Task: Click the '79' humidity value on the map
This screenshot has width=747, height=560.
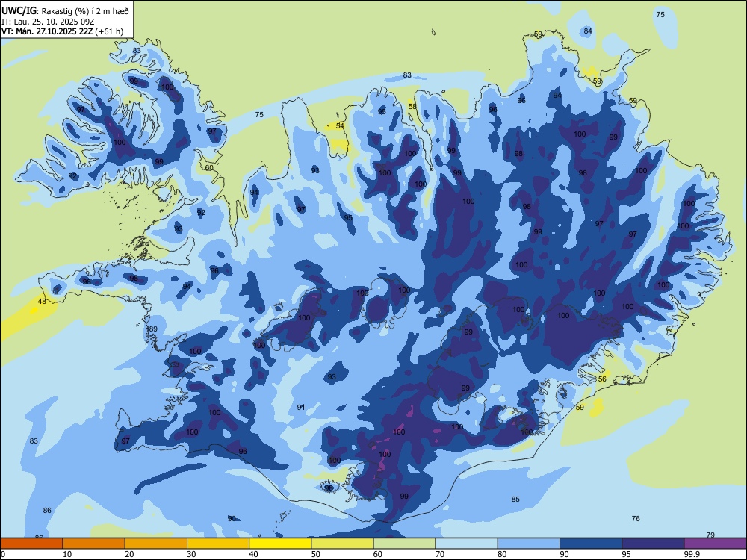Action: (x=710, y=535)
